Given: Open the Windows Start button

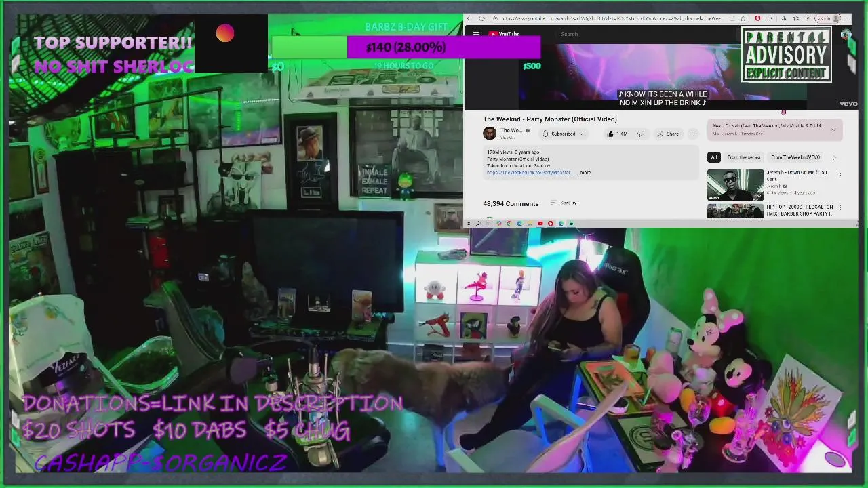Looking at the screenshot, I should 468,224.
